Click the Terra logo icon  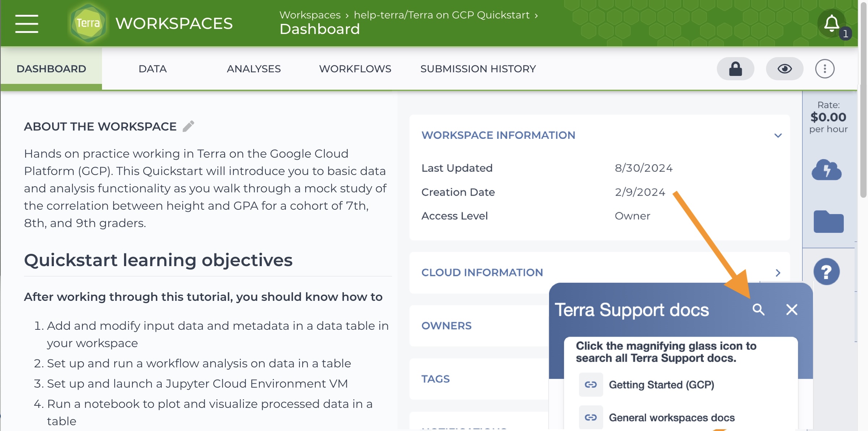click(x=88, y=23)
